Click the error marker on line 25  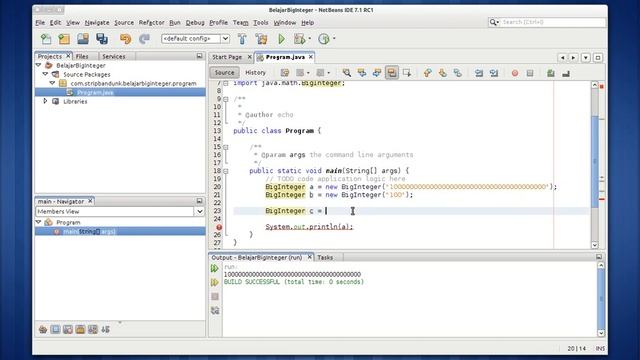tap(219, 227)
